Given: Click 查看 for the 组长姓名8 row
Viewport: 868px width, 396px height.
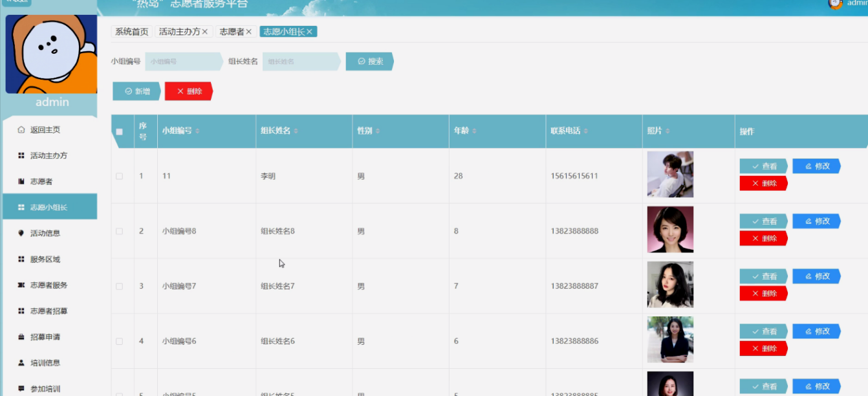Looking at the screenshot, I should point(763,221).
